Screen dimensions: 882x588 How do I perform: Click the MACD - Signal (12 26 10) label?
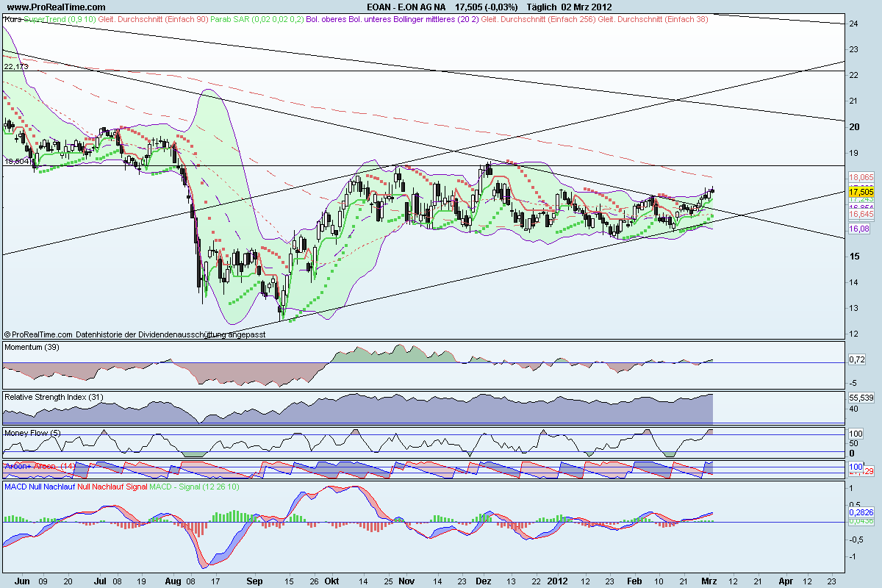click(x=194, y=487)
